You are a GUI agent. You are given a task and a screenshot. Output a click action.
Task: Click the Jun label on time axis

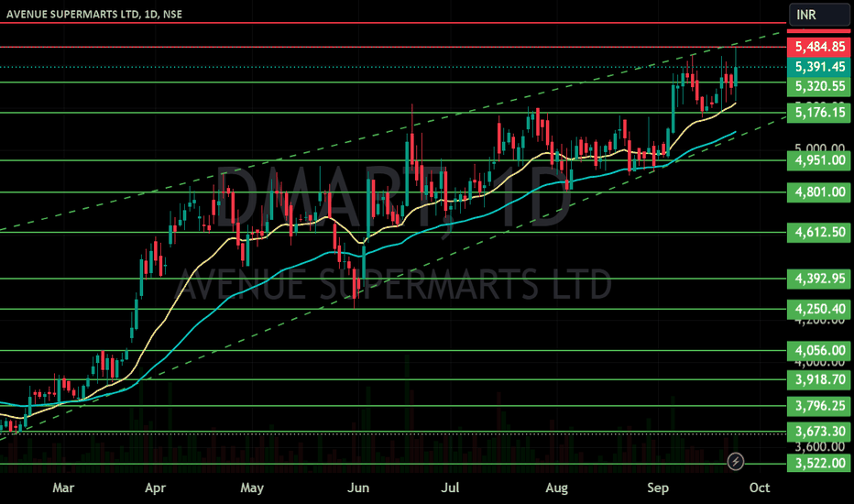pos(358,488)
